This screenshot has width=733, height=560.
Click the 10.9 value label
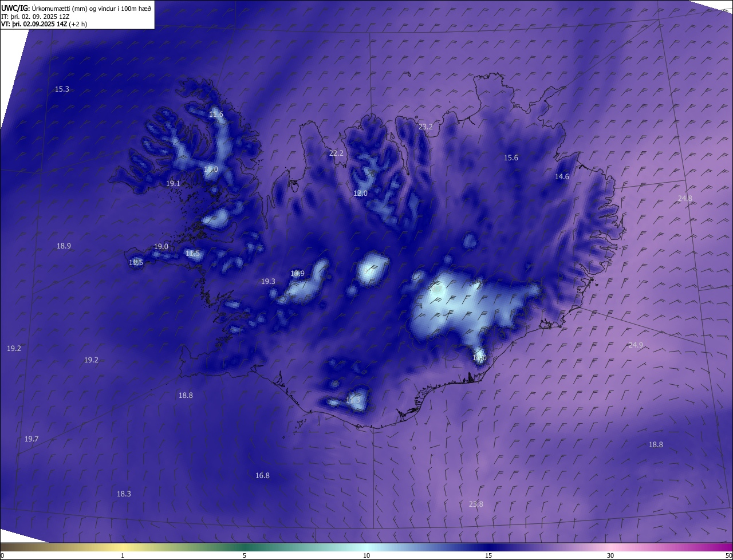pos(297,273)
